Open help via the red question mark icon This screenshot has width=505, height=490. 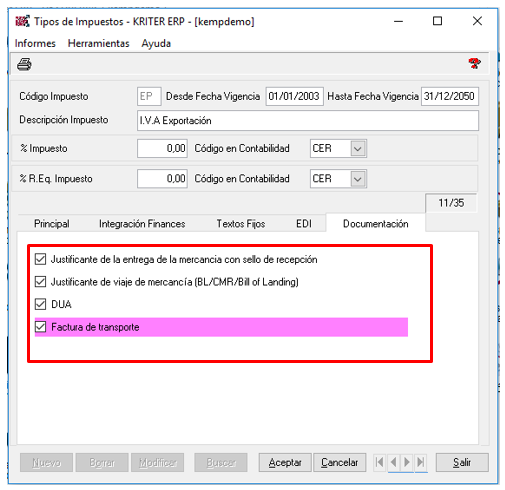point(474,63)
